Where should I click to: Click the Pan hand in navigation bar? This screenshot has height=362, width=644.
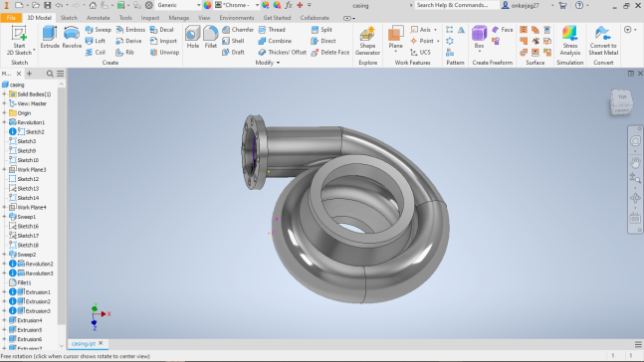[635, 162]
